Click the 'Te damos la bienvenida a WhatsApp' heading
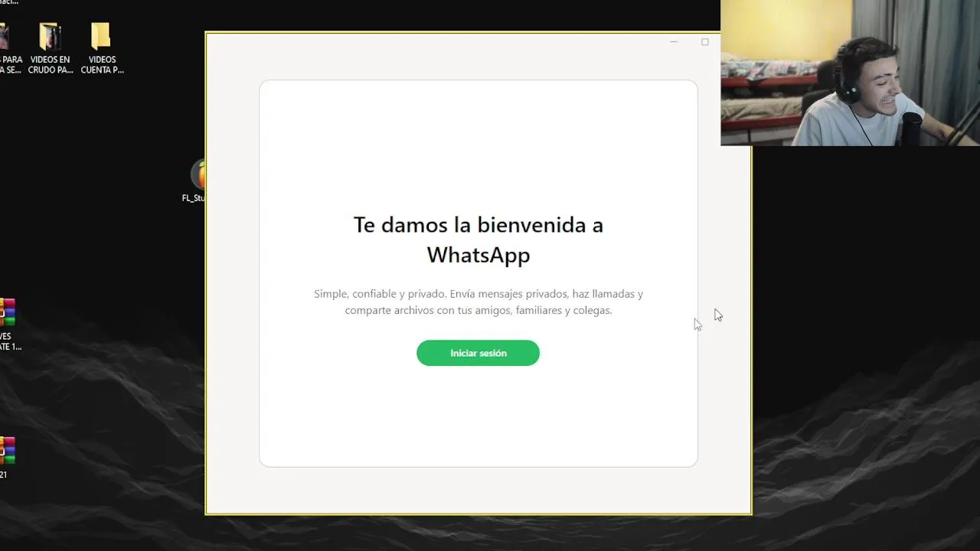This screenshot has width=980, height=551. [479, 240]
